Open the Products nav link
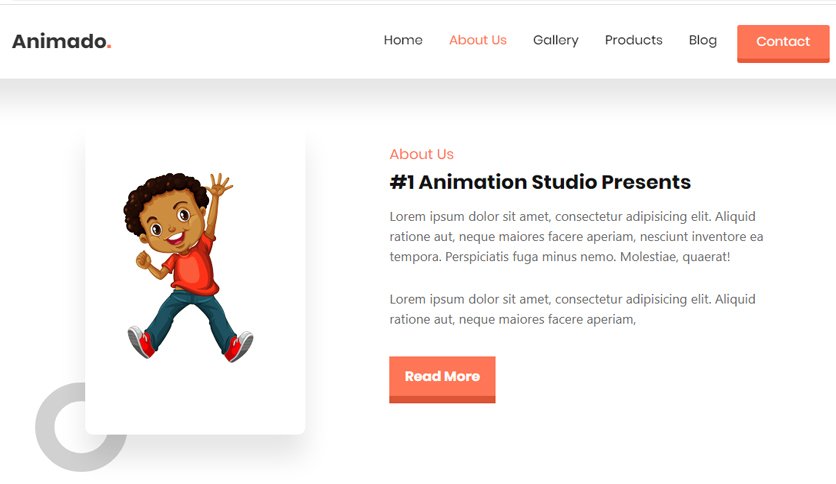836x484 pixels. coord(633,40)
